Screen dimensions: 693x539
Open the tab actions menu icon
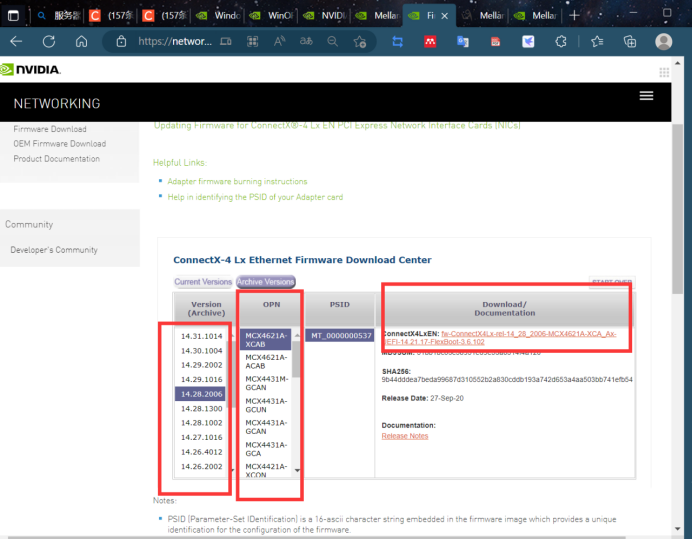coord(13,16)
